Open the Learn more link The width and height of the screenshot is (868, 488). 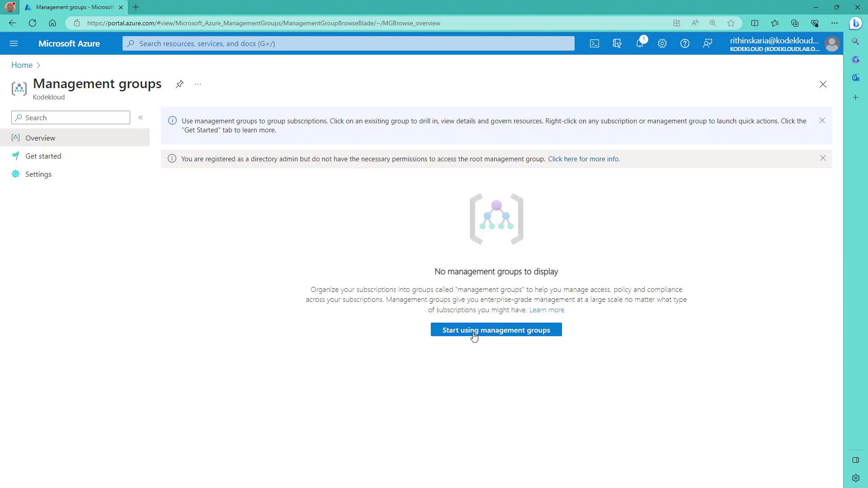coord(547,310)
